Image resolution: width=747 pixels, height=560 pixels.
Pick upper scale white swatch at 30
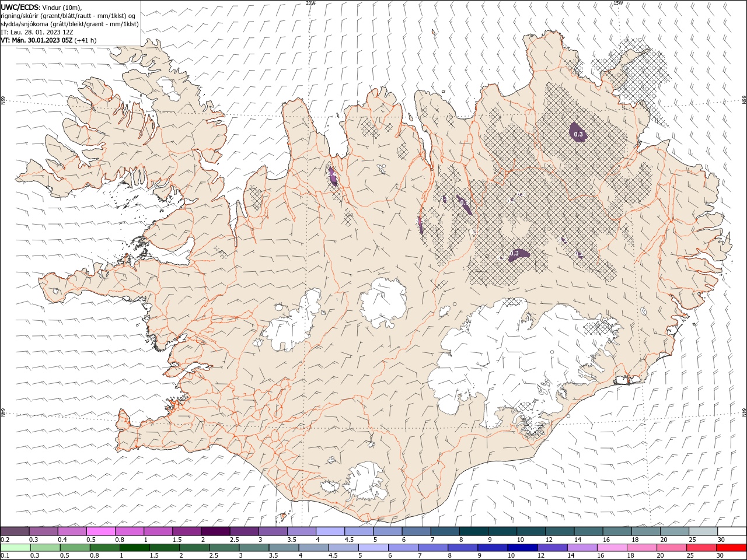[732, 531]
